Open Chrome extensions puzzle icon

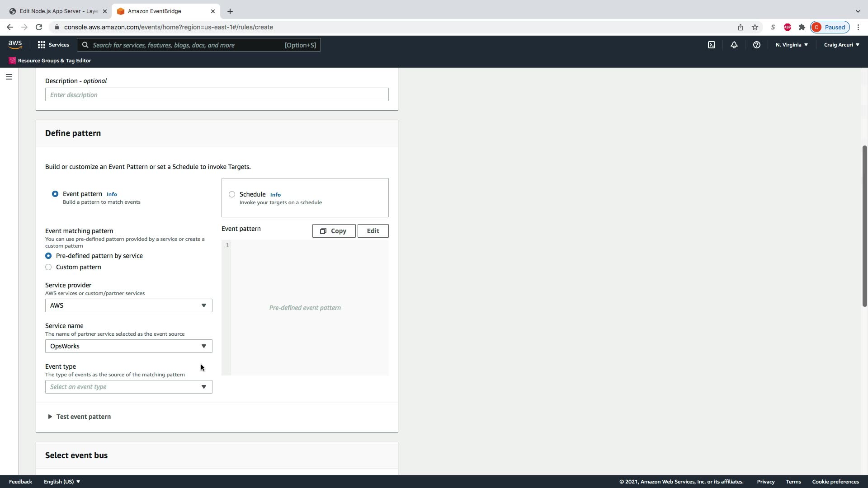(802, 27)
